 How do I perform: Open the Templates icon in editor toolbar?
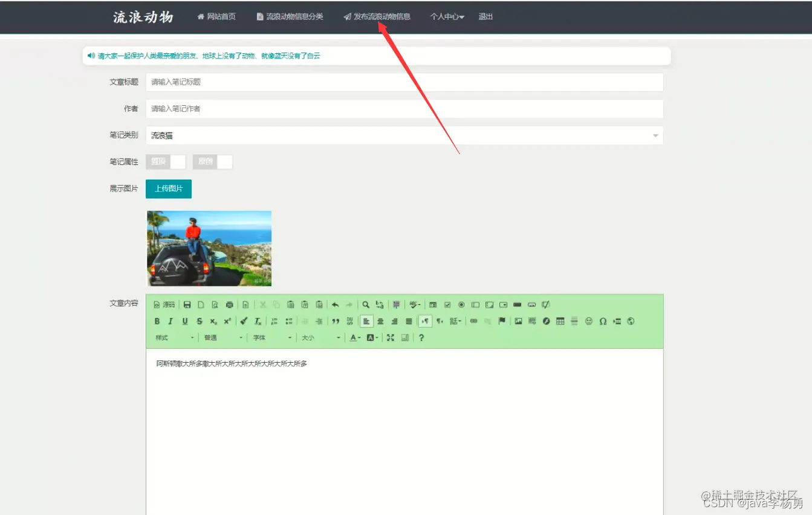(x=245, y=305)
